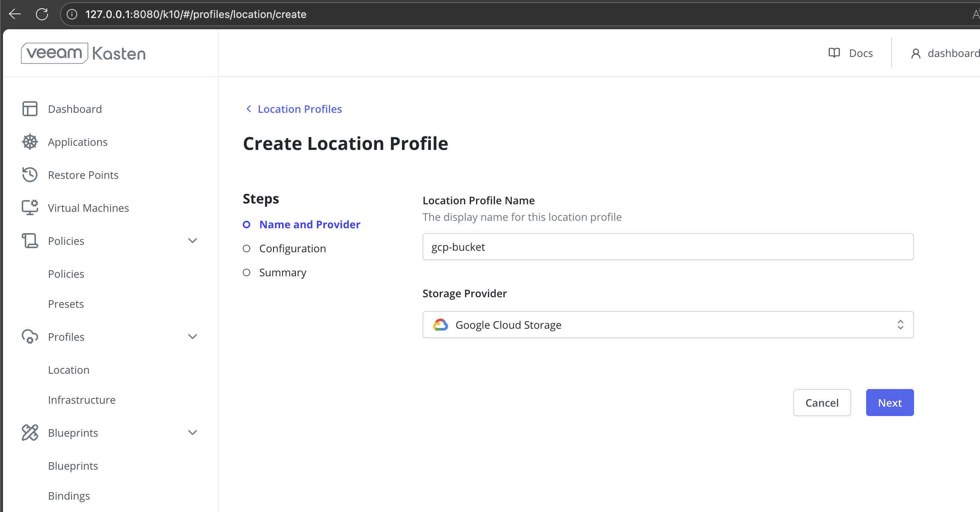The height and width of the screenshot is (512, 980).
Task: Collapse the Policies section chevron
Action: coord(193,241)
